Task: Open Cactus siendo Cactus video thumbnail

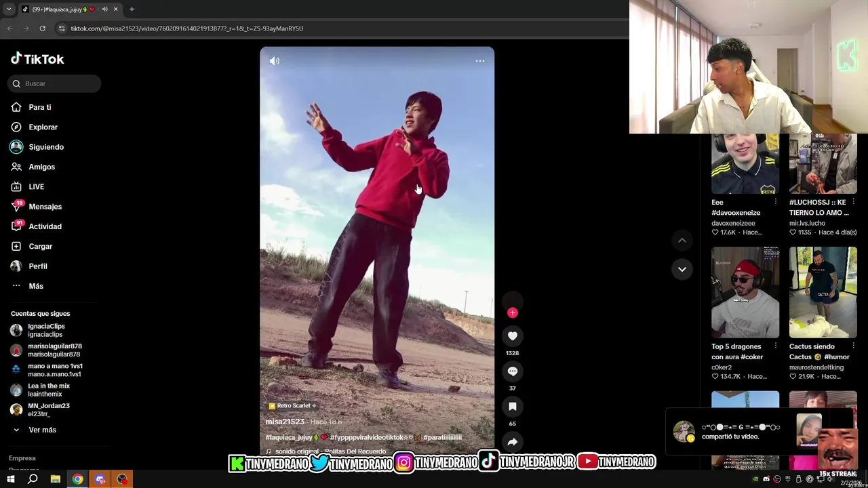Action: click(823, 292)
